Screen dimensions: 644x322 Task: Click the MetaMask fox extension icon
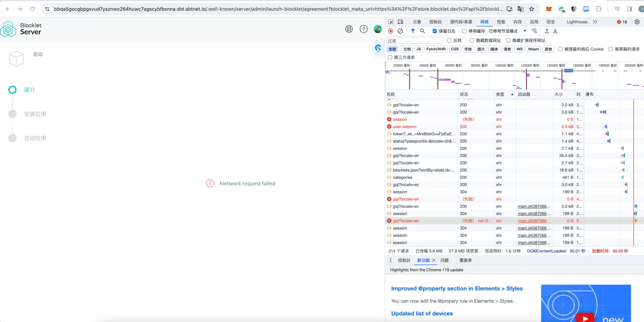point(549,9)
